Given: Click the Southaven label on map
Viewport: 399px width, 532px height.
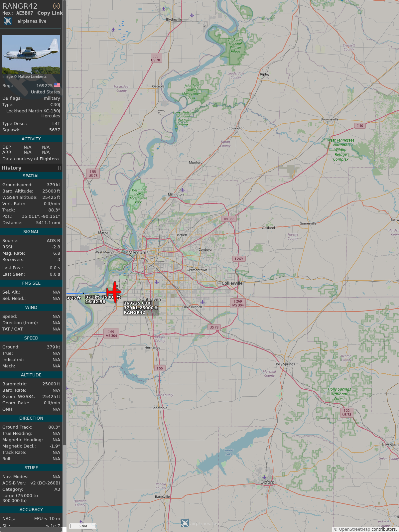Looking at the screenshot, I should click(x=150, y=300).
